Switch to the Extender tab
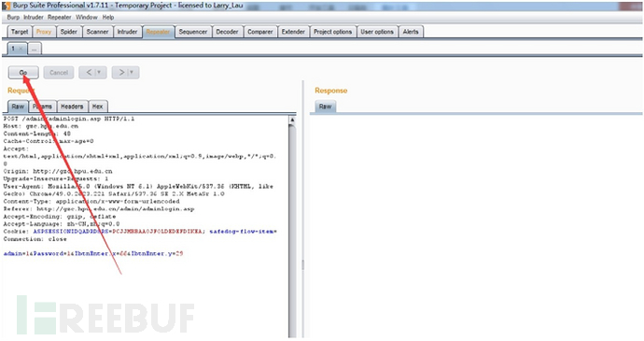The height and width of the screenshot is (341, 644). tap(293, 32)
